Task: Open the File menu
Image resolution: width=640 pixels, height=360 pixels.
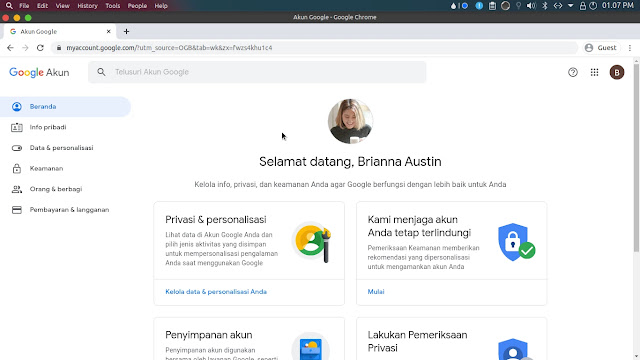Action: [x=24, y=6]
